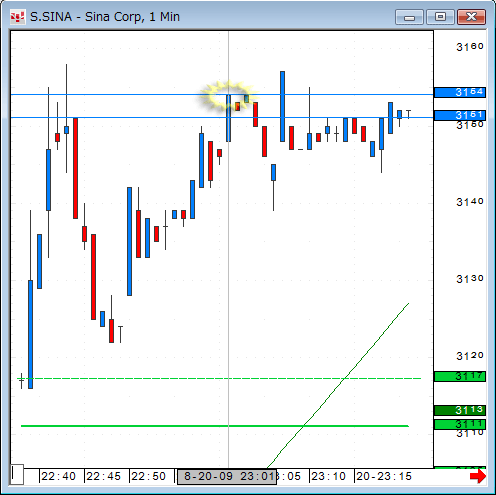Click the S.SINA app icon in title bar
The image size is (496, 495).
click(17, 17)
